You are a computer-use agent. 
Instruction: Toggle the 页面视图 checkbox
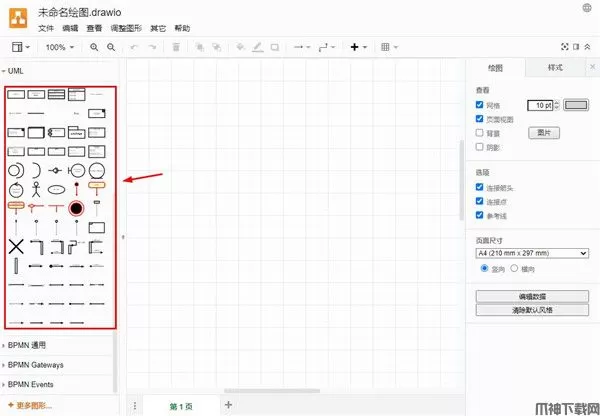[479, 119]
